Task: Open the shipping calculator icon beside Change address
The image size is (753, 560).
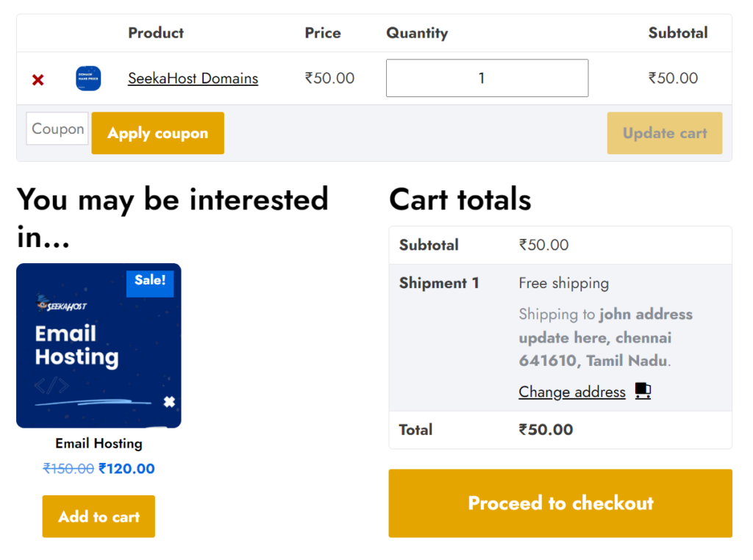Action: point(642,390)
